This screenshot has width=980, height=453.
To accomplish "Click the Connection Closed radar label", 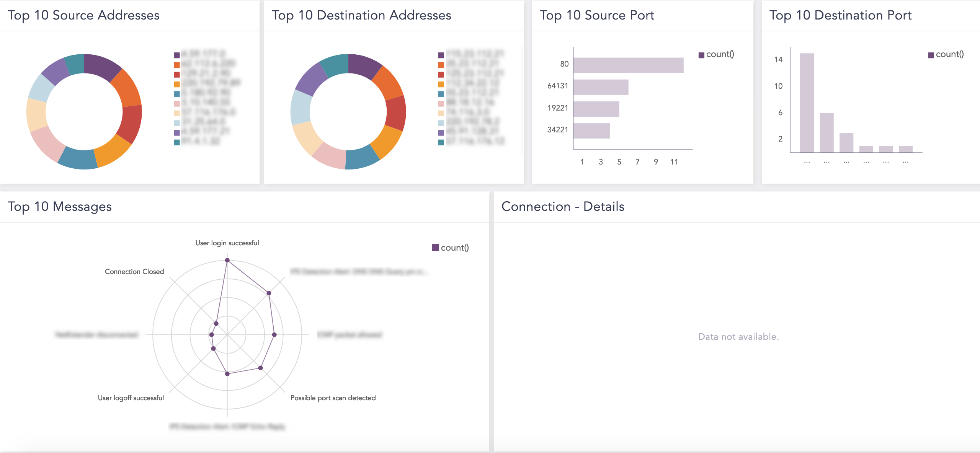I will (134, 272).
